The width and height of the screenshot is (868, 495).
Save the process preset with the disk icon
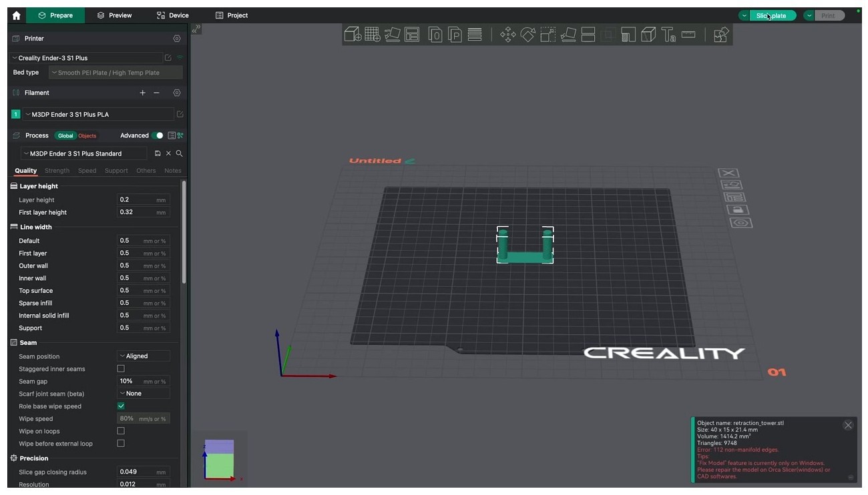pyautogui.click(x=158, y=153)
